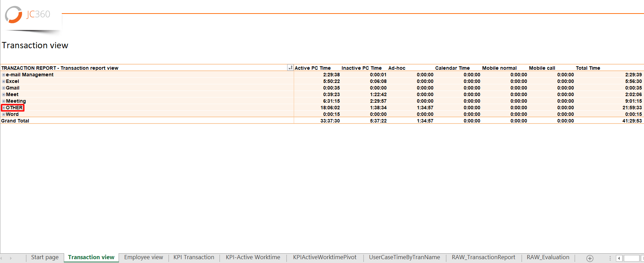The image size is (644, 263).
Task: Click the Total Time column header
Action: 588,68
